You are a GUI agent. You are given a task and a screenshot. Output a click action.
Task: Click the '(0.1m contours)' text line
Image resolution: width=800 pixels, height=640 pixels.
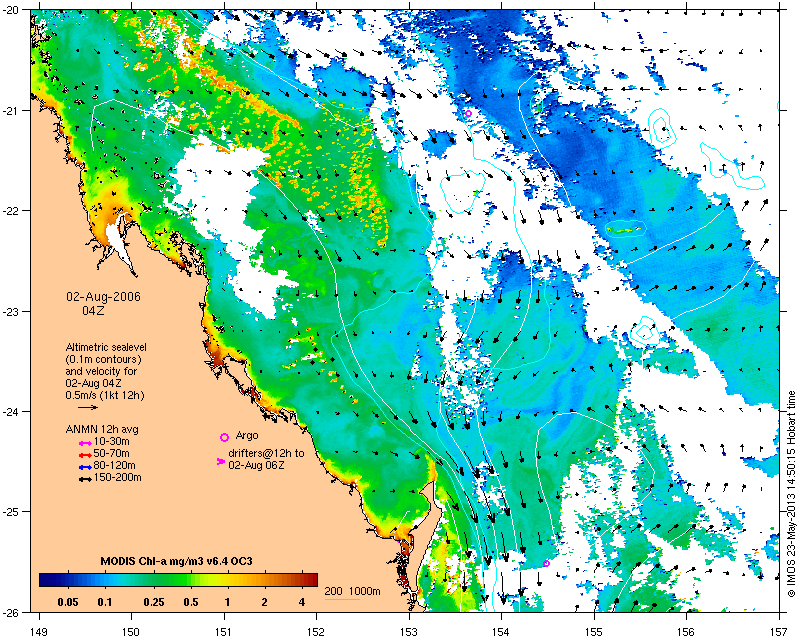[x=104, y=359]
